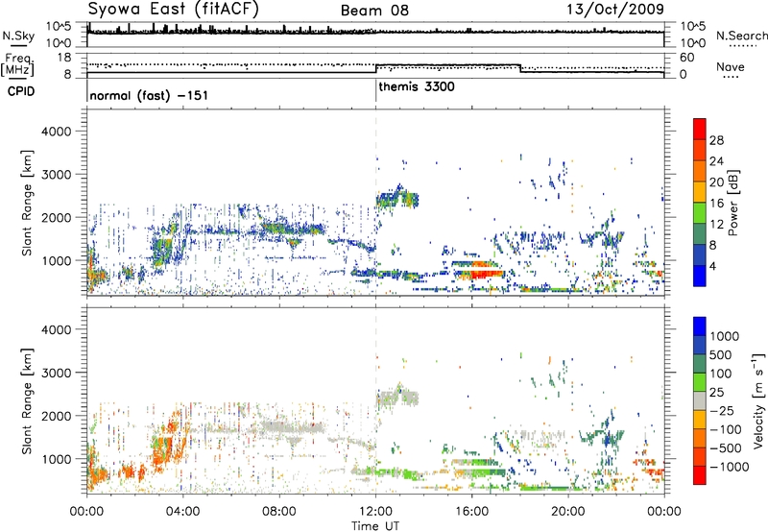Screen dimensions: 768x532
Task: Click the rightmost '00:00' time axis label
Action: 664,512
